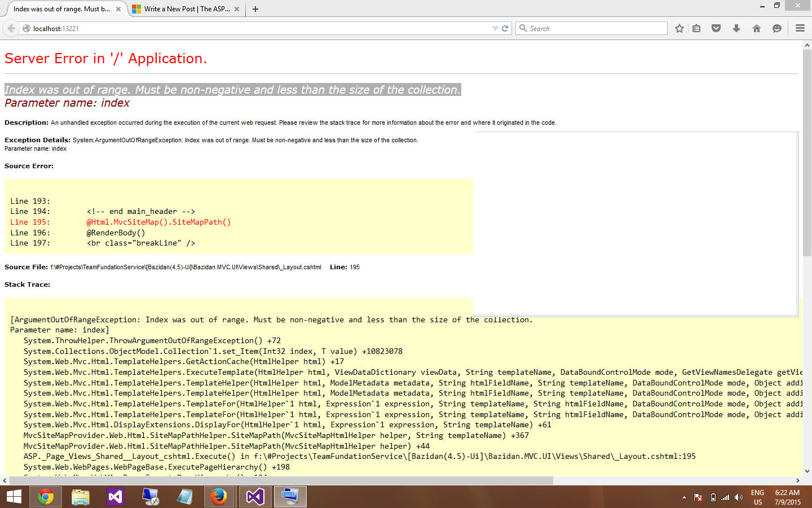Open Visual Studio from the taskbar
Viewport: 812px width, 508px height.
click(115, 497)
